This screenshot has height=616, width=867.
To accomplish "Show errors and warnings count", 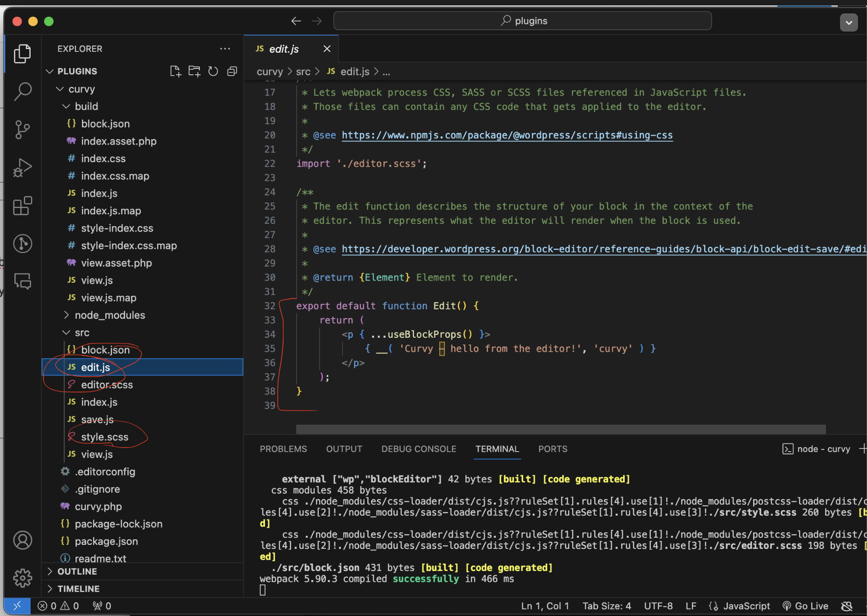I will (59, 606).
